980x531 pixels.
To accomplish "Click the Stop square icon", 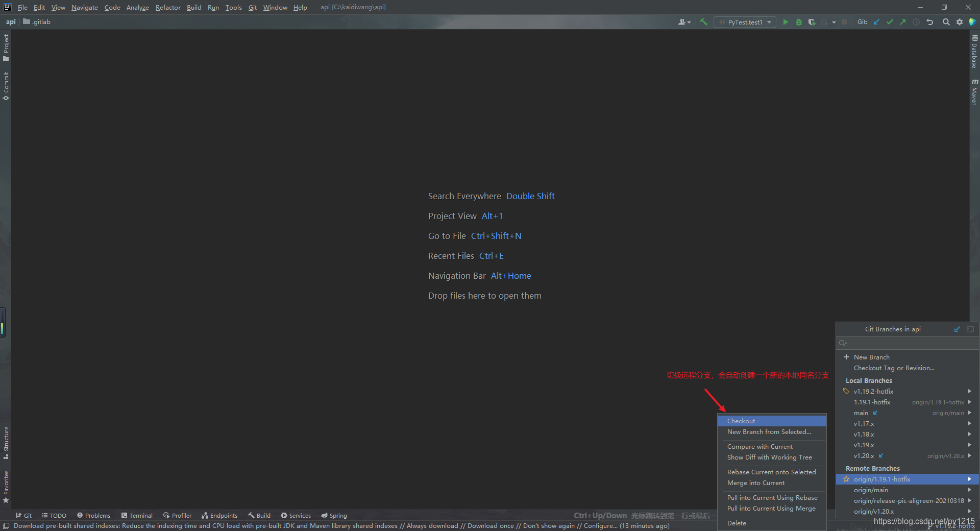I will click(844, 22).
